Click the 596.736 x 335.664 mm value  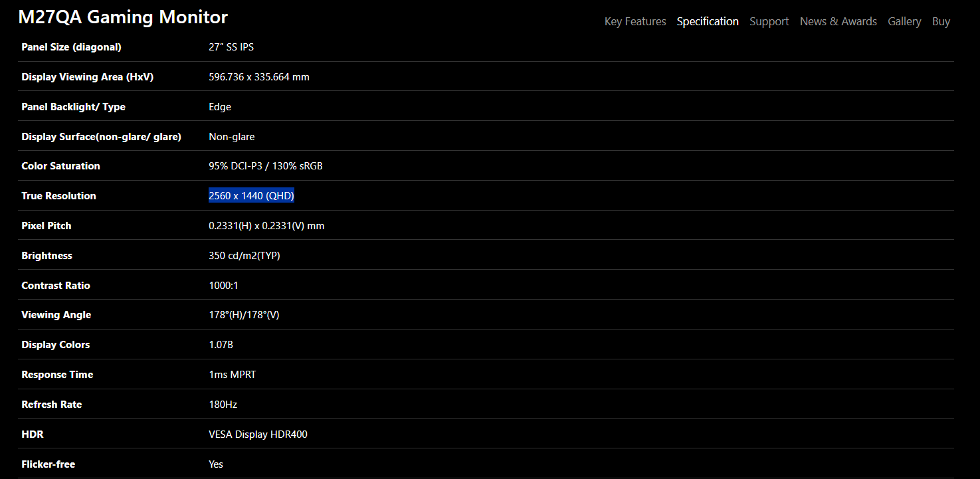click(x=258, y=77)
